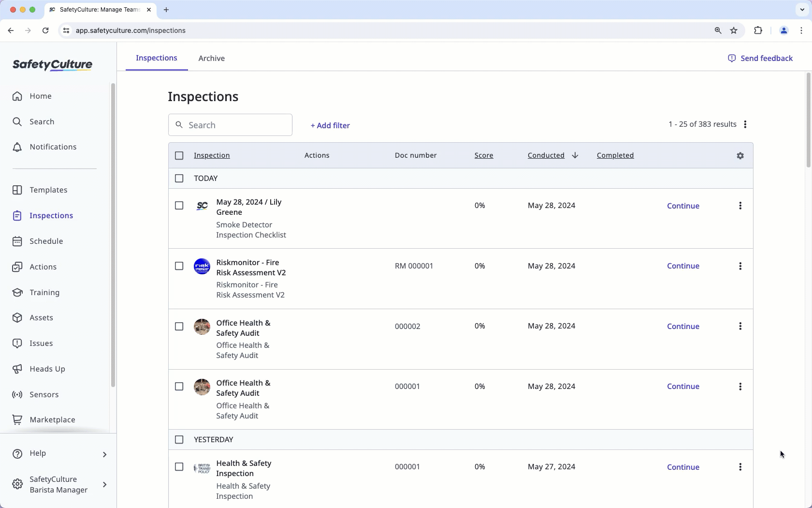Open Chrome three-dot menu
Viewport: 812px width, 508px height.
(802, 30)
